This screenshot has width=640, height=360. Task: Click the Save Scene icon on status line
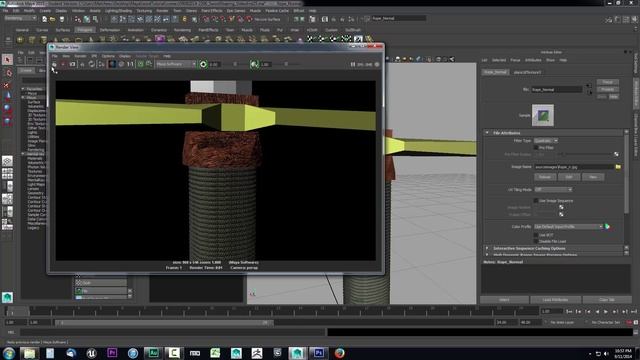[x=62, y=19]
